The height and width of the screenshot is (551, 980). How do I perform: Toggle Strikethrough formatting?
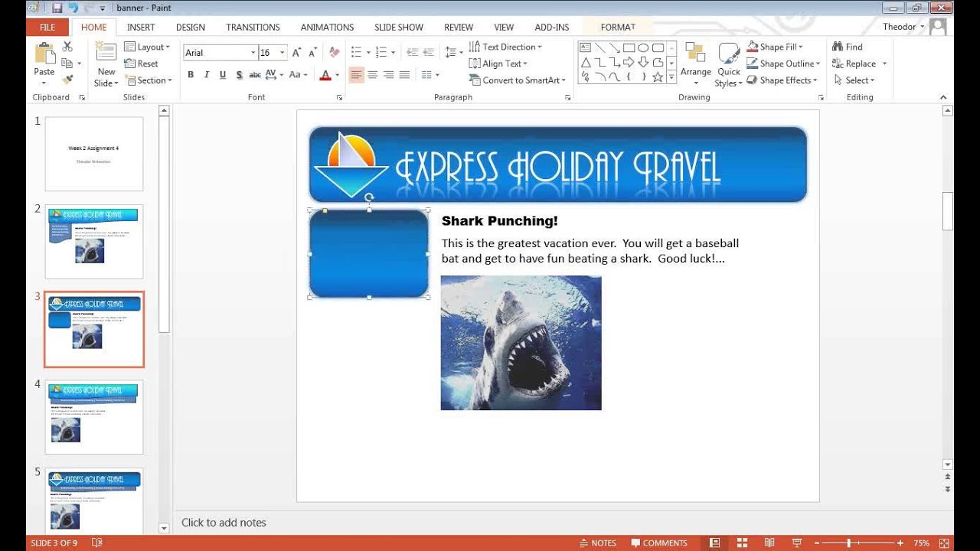(x=255, y=75)
